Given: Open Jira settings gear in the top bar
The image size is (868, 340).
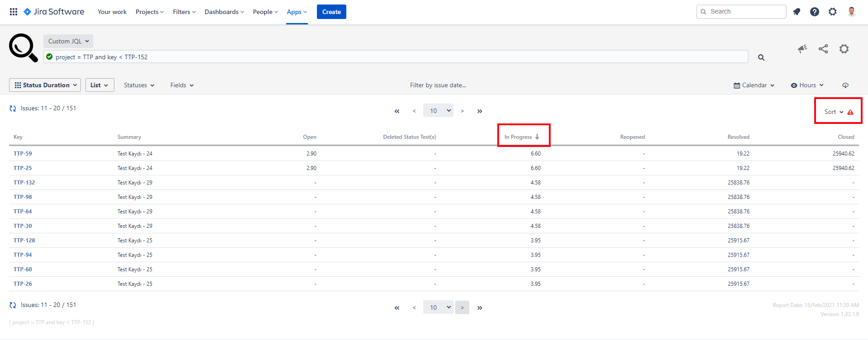Looking at the screenshot, I should point(833,12).
